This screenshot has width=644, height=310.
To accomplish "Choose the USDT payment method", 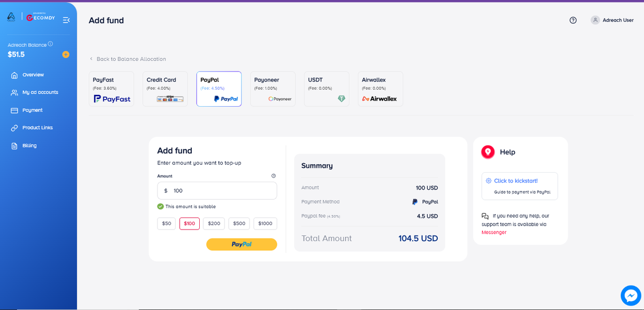I will click(x=327, y=89).
